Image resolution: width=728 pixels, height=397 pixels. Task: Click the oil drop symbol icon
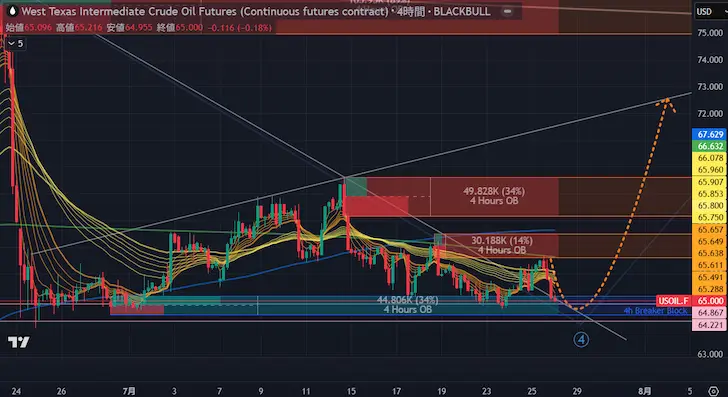pyautogui.click(x=12, y=11)
